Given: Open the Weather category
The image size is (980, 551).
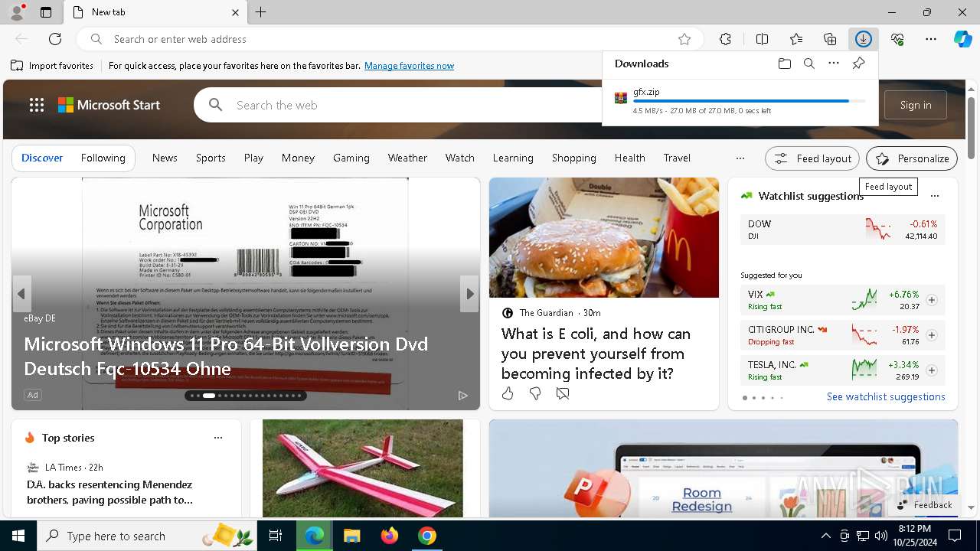Looking at the screenshot, I should click(x=407, y=158).
